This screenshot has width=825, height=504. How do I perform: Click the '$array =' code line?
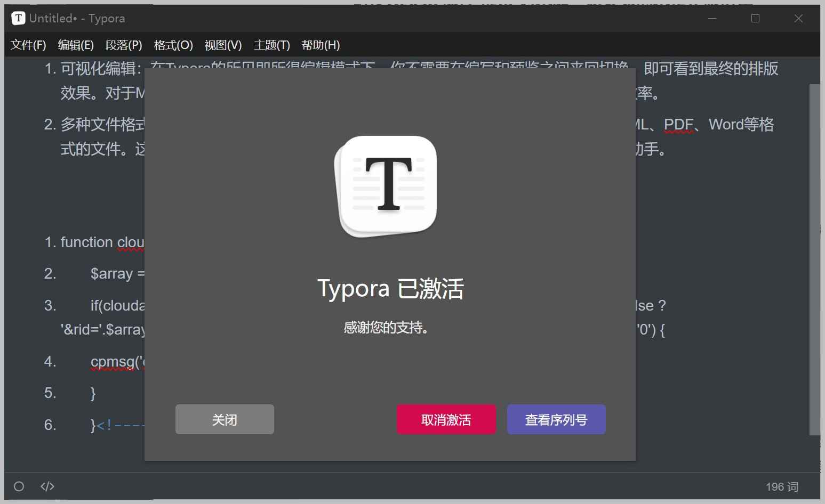(117, 274)
